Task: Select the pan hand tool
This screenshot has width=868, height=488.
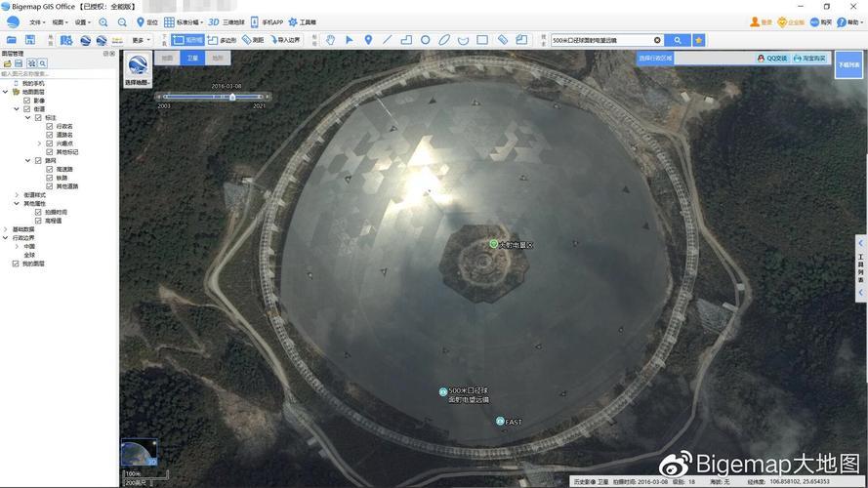Action: (x=330, y=40)
